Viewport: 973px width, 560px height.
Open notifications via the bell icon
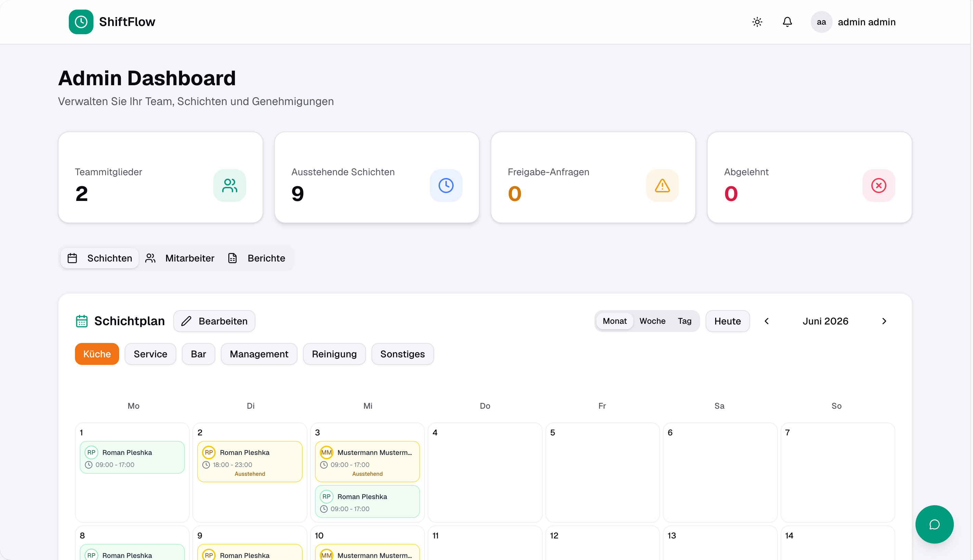click(x=787, y=22)
